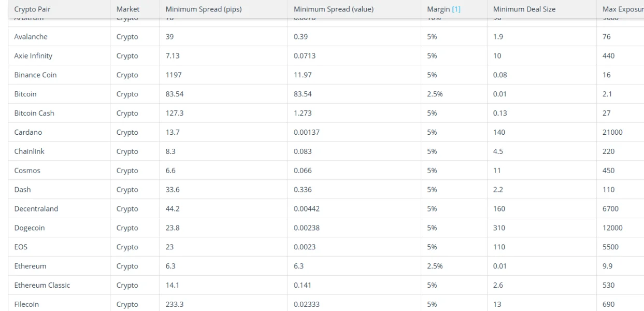Viewport: 644px width, 311px height.
Task: Click the Dogecoin row name
Action: (x=30, y=228)
